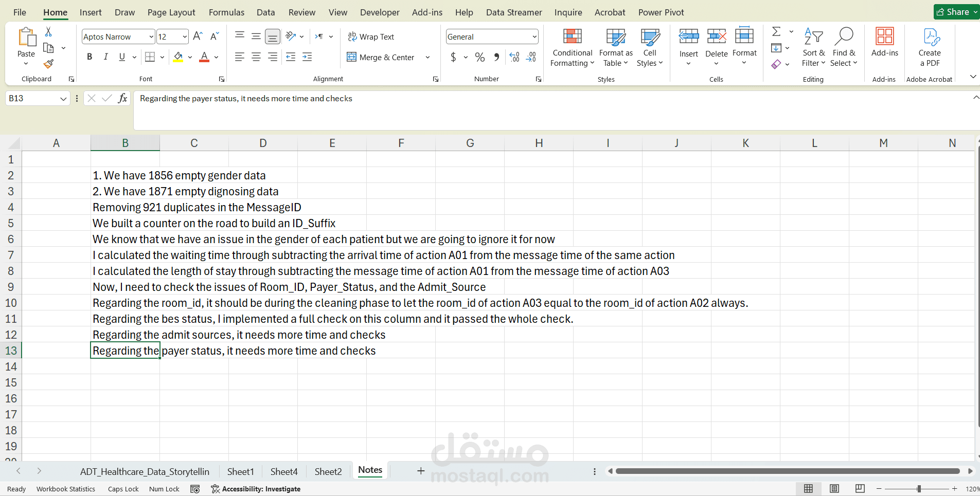Open the Formulas ribbon tab
The image size is (980, 496).
pos(226,12)
